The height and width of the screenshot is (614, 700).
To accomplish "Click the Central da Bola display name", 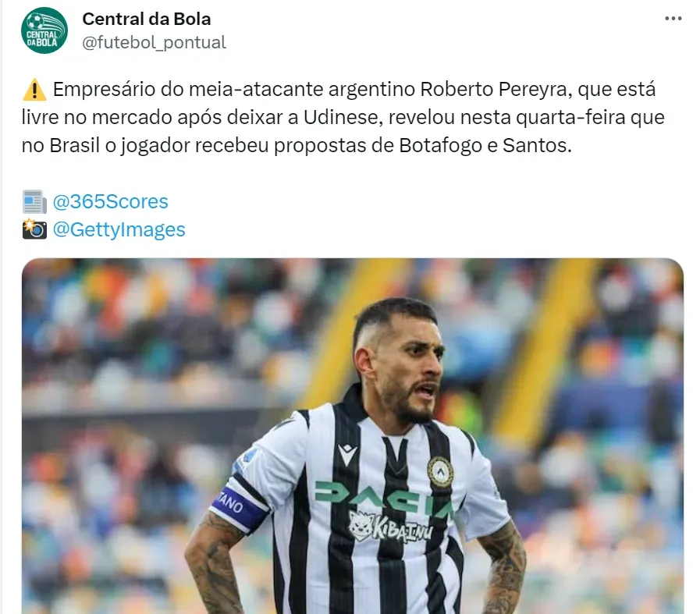I will [x=147, y=19].
